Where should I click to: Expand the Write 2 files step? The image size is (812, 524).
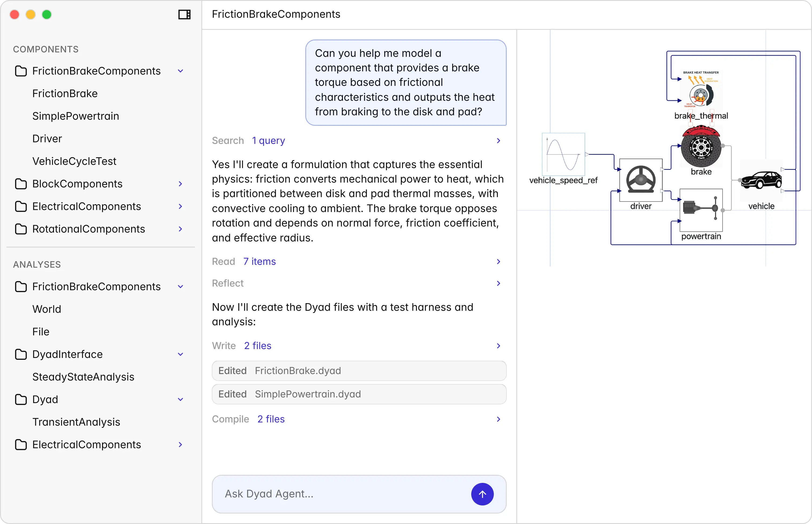498,346
